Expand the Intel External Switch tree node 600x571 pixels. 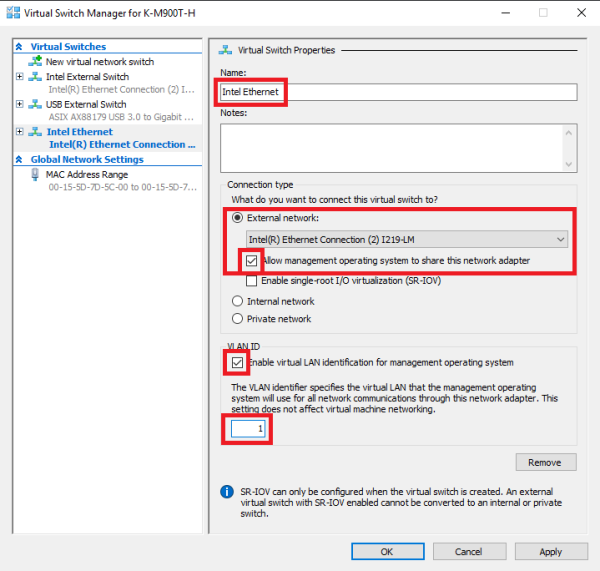pyautogui.click(x=20, y=77)
